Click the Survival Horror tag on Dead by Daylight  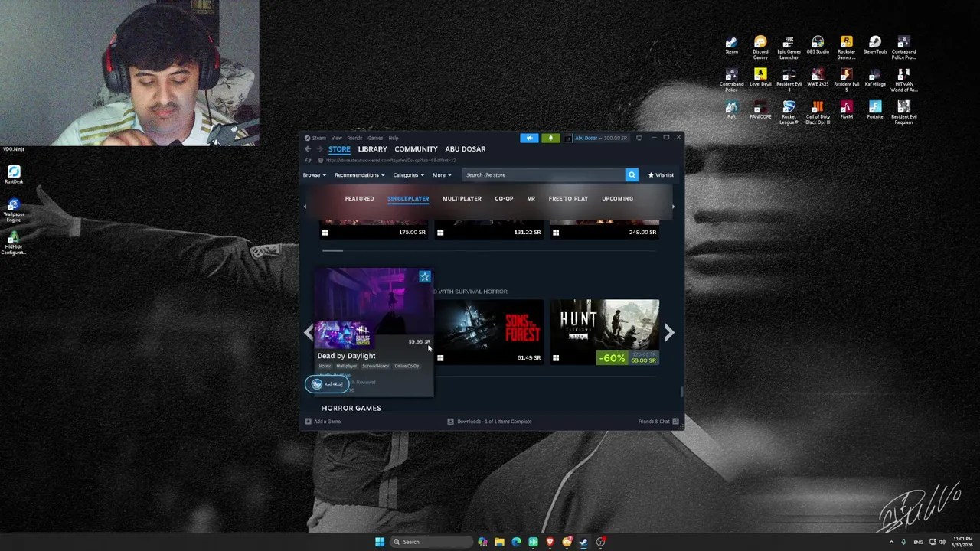[x=375, y=367]
